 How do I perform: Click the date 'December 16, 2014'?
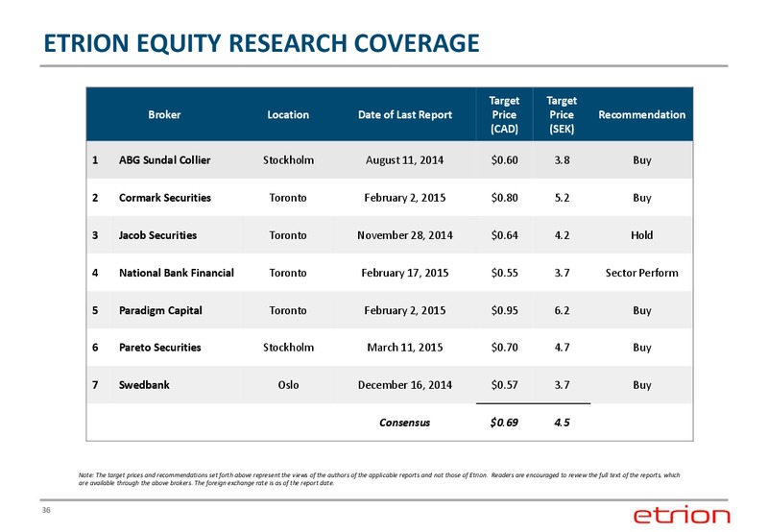pos(405,385)
